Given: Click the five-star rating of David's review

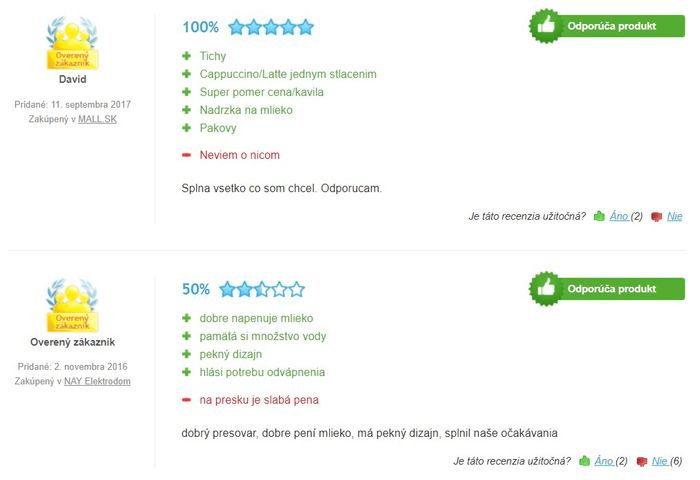Looking at the screenshot, I should pos(271,27).
